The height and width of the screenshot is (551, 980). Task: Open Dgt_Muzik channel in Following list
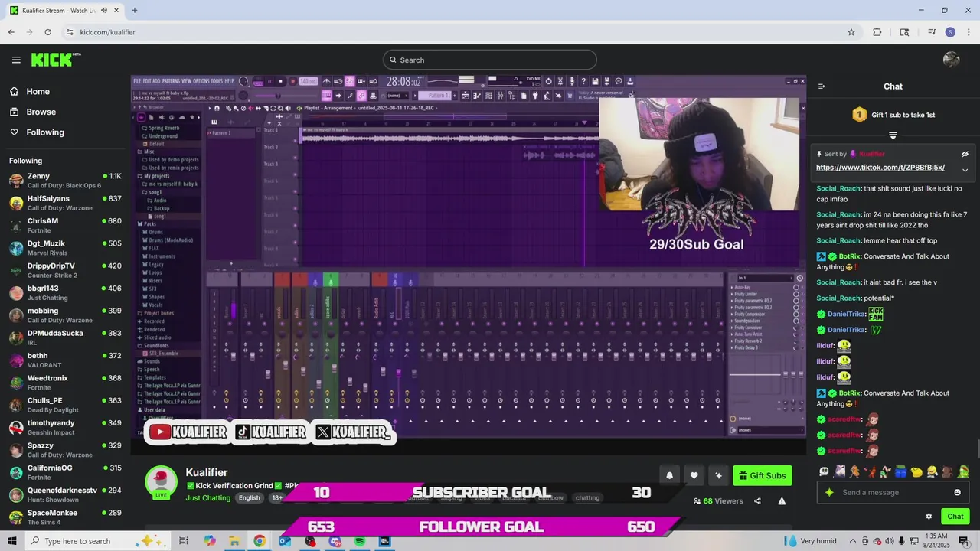pyautogui.click(x=65, y=248)
